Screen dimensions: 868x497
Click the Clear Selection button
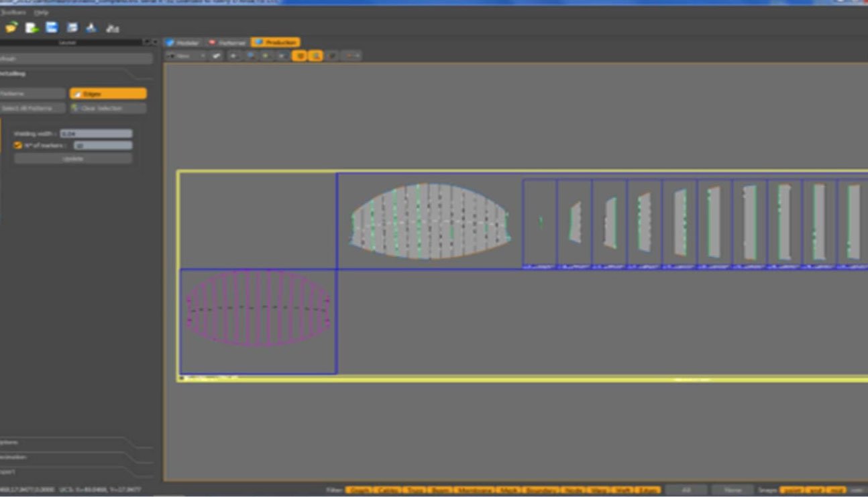pyautogui.click(x=108, y=108)
